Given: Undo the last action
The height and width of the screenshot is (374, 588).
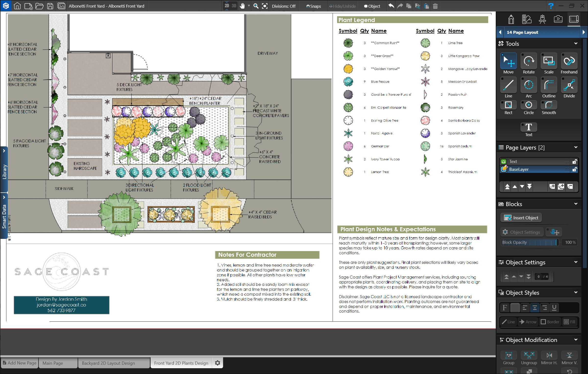Looking at the screenshot, I should tap(391, 6).
